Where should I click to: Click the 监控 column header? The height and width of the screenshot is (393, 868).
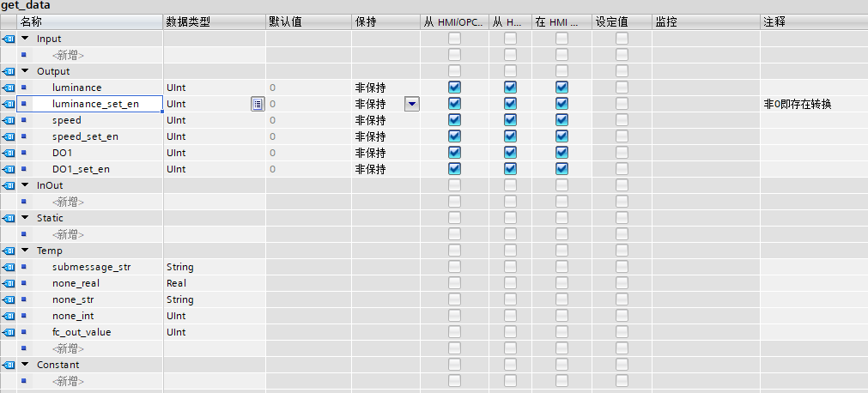pyautogui.click(x=706, y=22)
